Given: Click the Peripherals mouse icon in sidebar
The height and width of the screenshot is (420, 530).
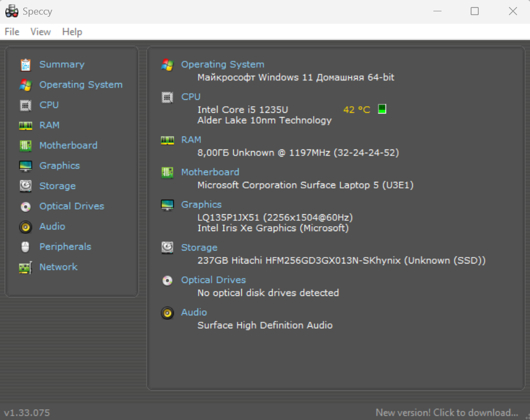Looking at the screenshot, I should tap(25, 247).
